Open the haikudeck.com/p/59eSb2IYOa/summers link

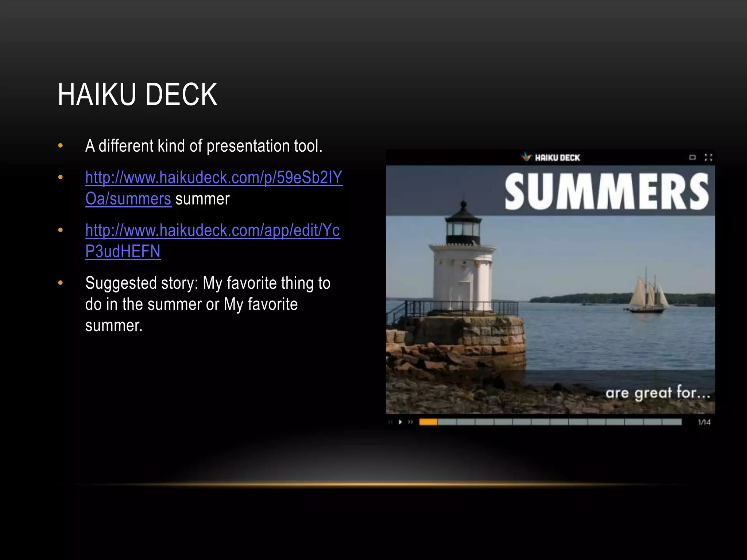point(214,188)
